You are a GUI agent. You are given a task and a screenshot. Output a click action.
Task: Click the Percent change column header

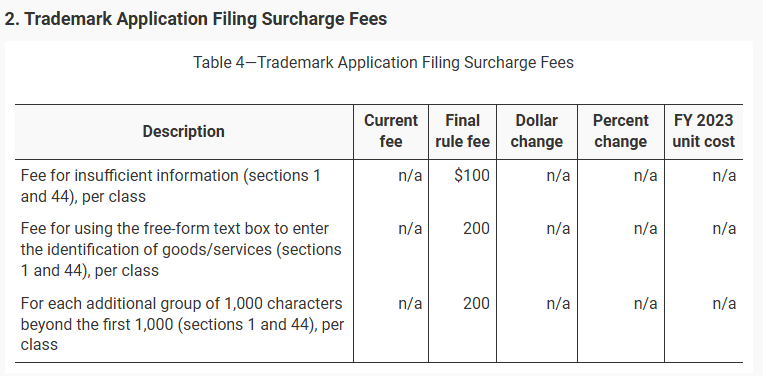(x=620, y=131)
